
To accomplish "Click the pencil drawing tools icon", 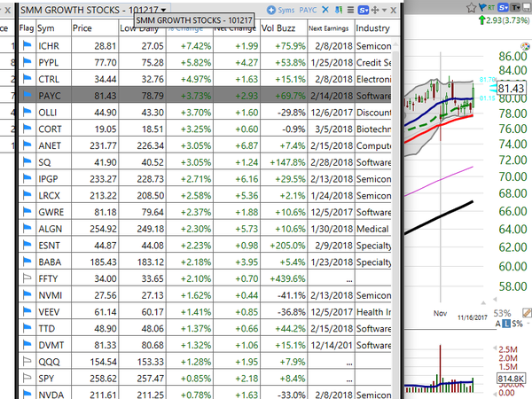I will click(527, 312).
